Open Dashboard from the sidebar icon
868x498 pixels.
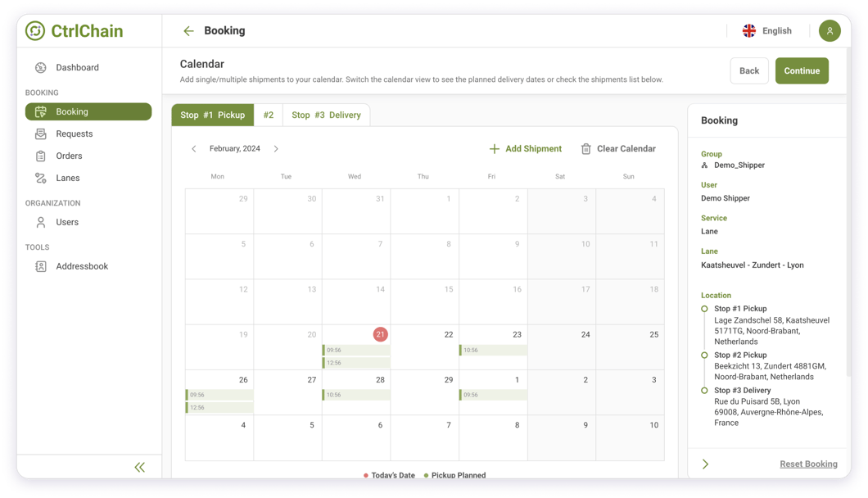click(x=41, y=68)
